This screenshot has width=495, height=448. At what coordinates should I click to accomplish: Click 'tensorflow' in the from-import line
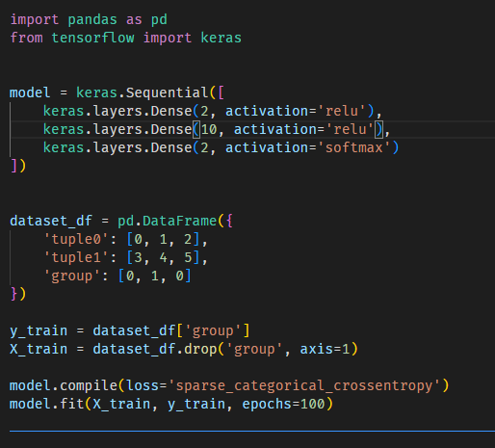92,38
